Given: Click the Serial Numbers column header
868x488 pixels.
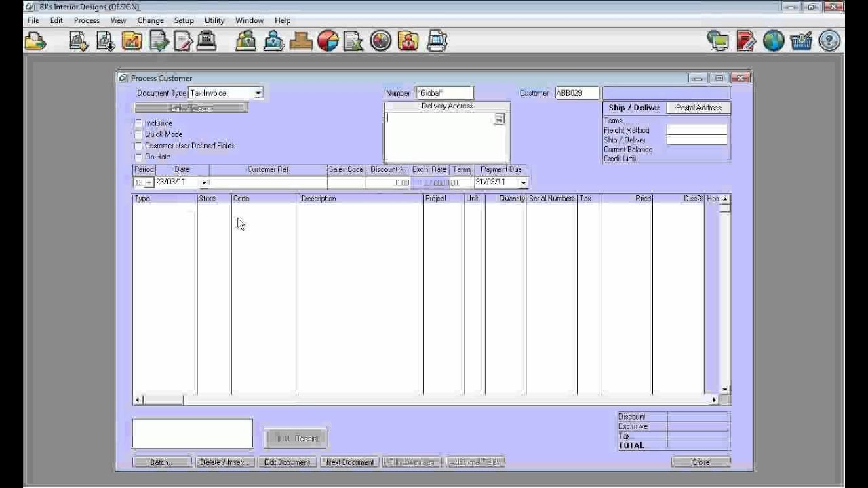Looking at the screenshot, I should coord(551,199).
